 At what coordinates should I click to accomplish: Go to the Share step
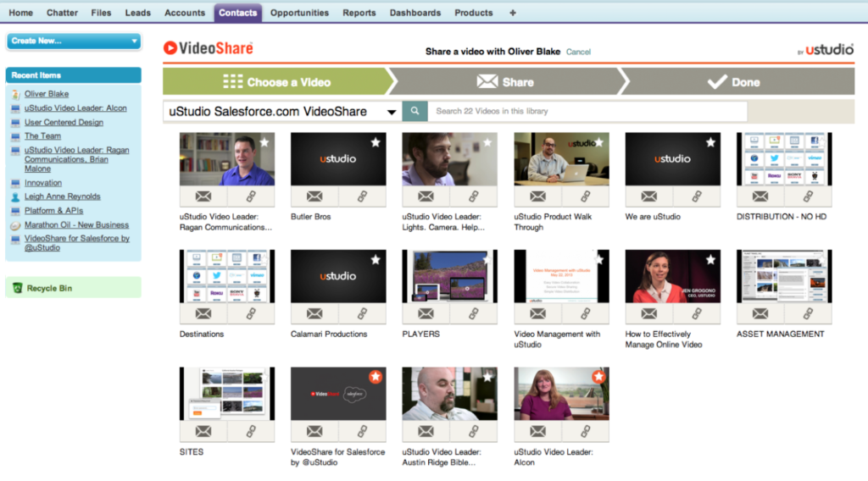coord(505,82)
